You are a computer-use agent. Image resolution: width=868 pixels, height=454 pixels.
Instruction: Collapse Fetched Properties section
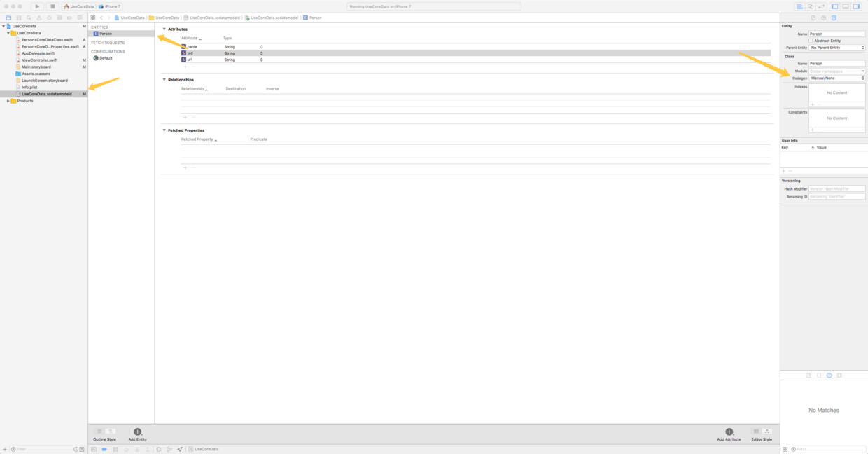pyautogui.click(x=164, y=130)
